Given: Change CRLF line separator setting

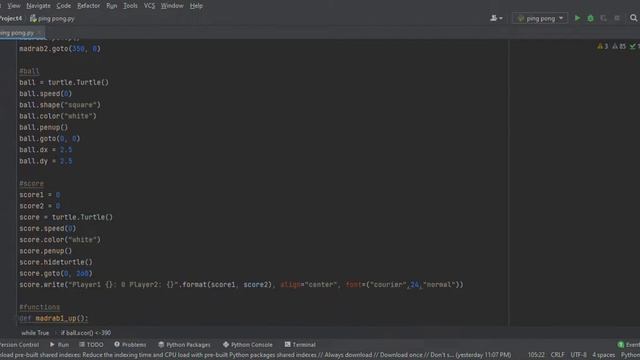Looking at the screenshot, I should click(558, 355).
